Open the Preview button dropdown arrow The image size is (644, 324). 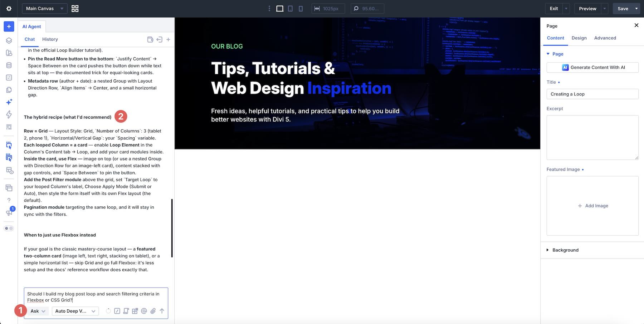[605, 9]
